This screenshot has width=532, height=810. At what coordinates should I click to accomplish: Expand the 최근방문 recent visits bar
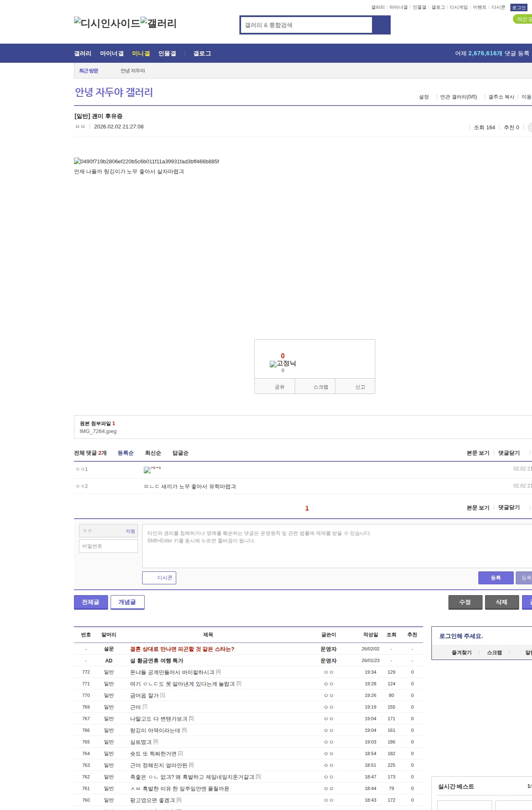tap(89, 71)
